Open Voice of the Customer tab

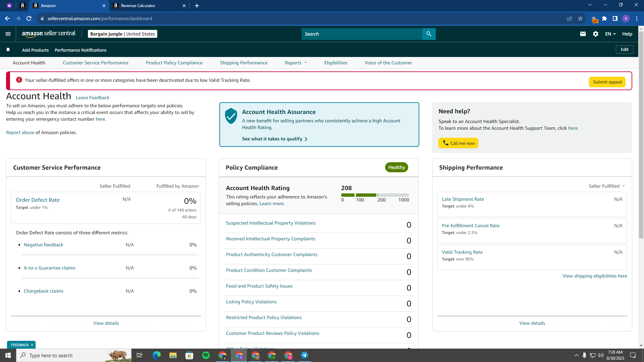[388, 63]
